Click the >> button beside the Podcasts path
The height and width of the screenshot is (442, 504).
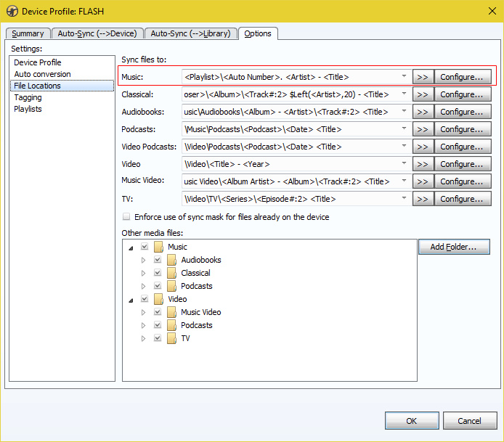[x=422, y=129]
